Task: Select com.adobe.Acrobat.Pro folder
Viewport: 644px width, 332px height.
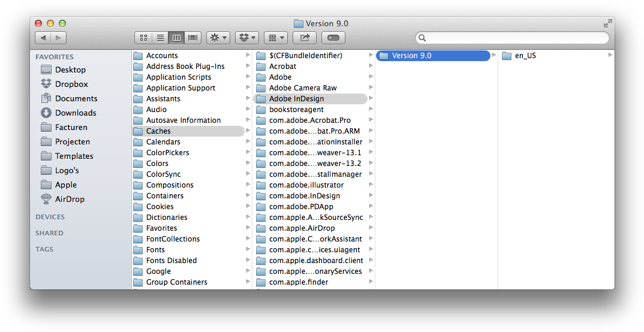Action: [x=314, y=120]
